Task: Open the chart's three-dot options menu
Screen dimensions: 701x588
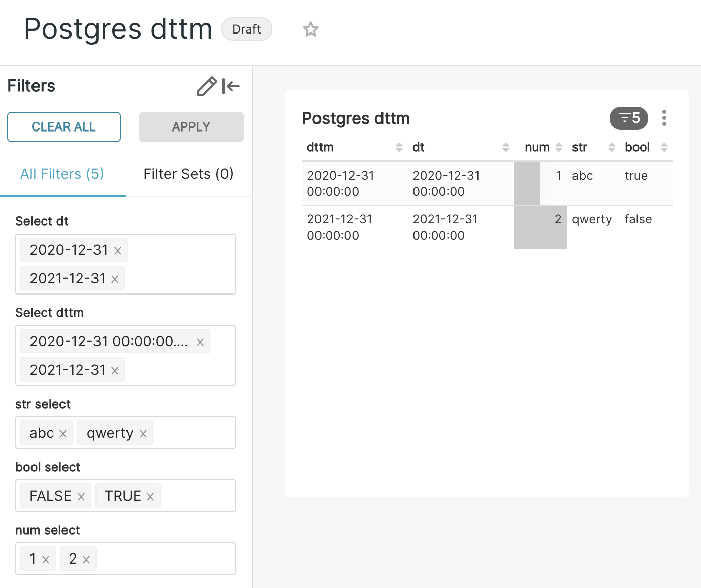Action: pyautogui.click(x=664, y=118)
